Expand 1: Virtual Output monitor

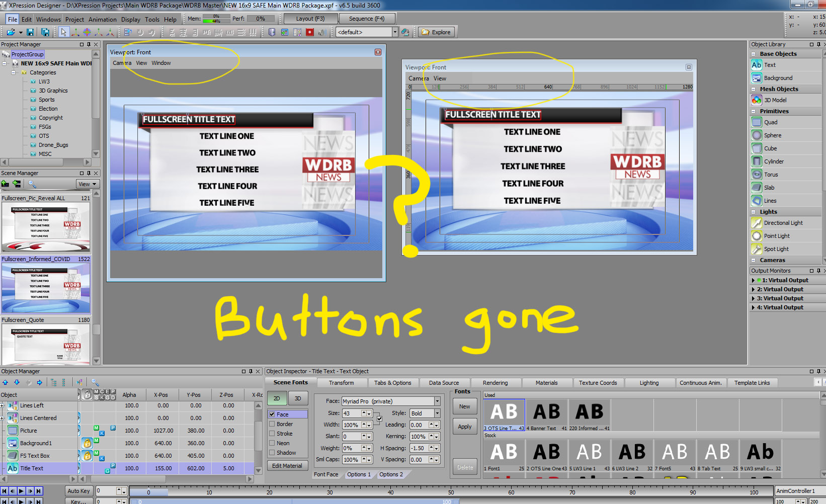(x=753, y=280)
